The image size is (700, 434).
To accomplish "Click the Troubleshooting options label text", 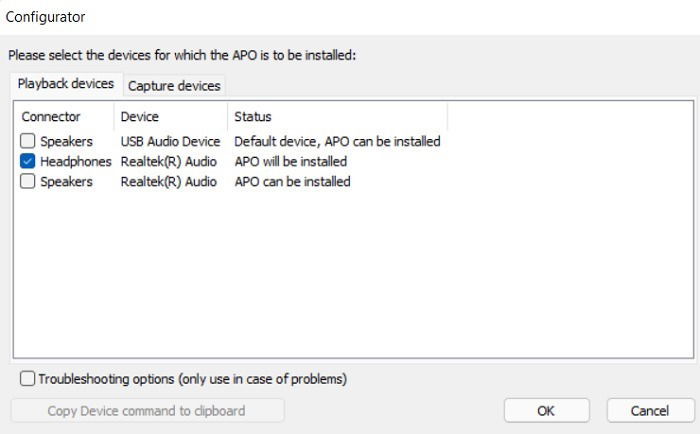I will [x=192, y=379].
